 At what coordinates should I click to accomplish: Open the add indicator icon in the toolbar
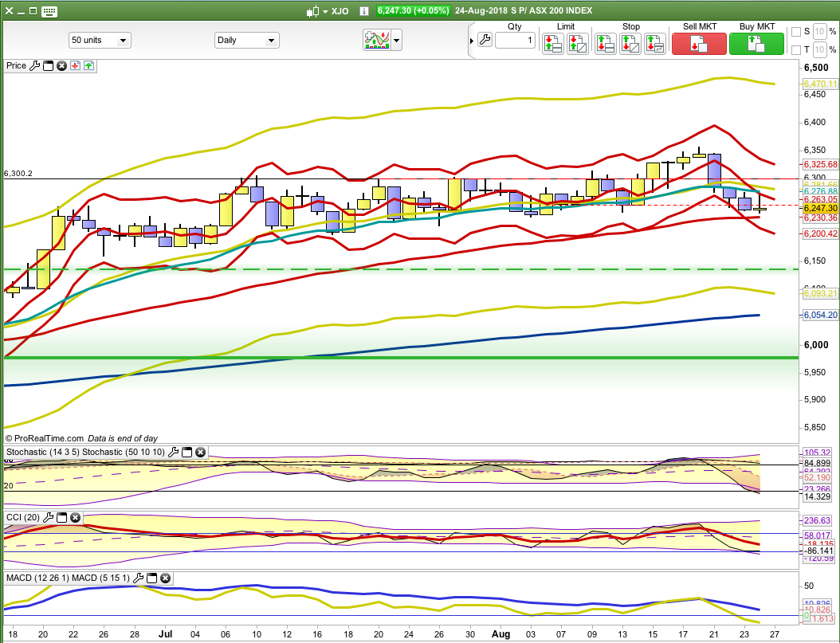point(377,40)
